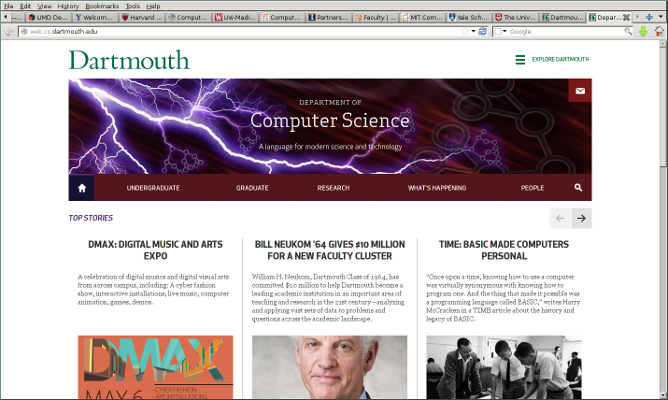The image size is (668, 400).
Task: Click the site identity globe icon in address bar
Action: (x=24, y=32)
